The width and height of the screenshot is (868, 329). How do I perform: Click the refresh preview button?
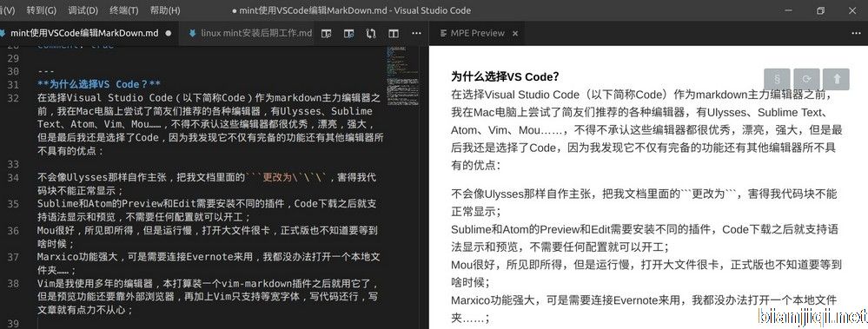coord(806,79)
